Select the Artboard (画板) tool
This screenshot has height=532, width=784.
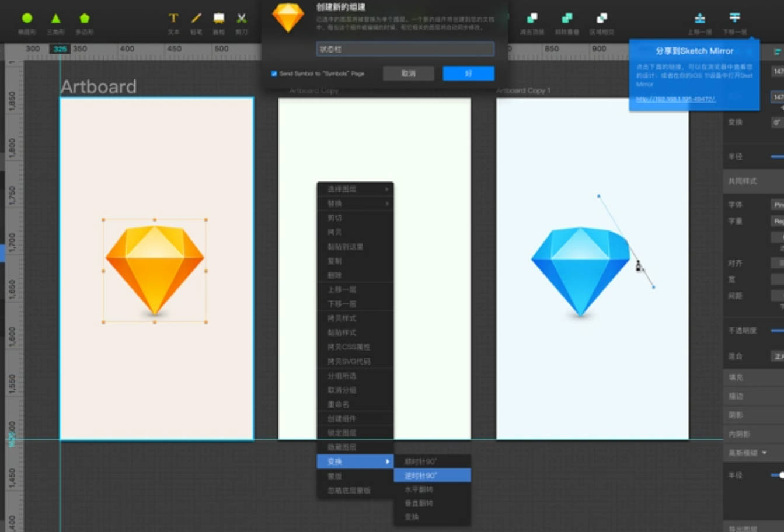point(219,19)
